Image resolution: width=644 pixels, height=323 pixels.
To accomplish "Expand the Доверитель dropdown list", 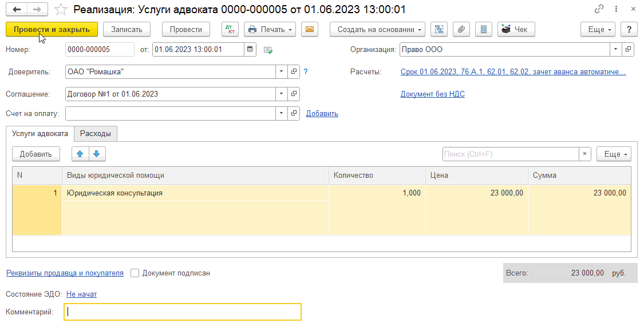I will click(281, 71).
